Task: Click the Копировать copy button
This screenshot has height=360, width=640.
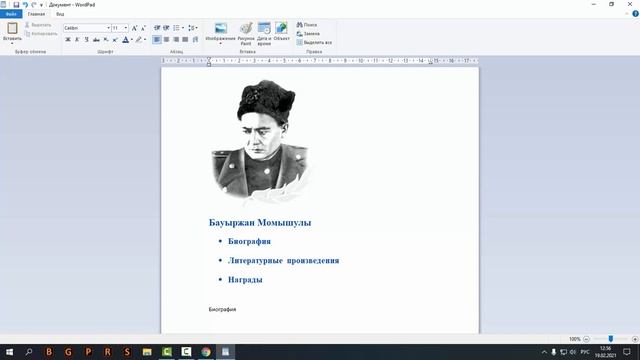Action: click(x=41, y=34)
